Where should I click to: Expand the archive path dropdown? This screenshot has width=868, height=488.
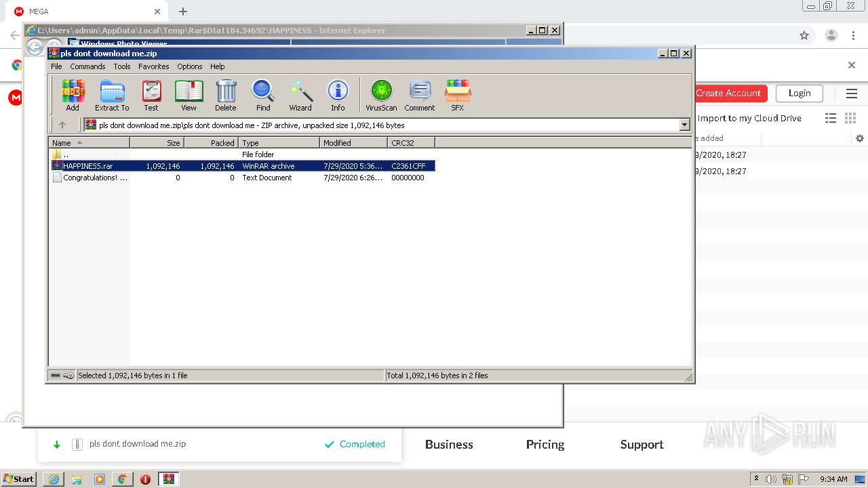(684, 125)
